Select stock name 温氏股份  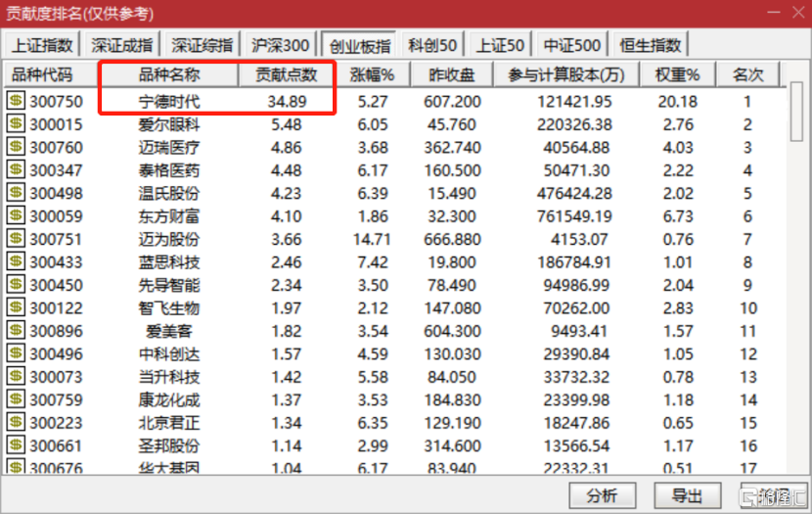click(x=169, y=193)
